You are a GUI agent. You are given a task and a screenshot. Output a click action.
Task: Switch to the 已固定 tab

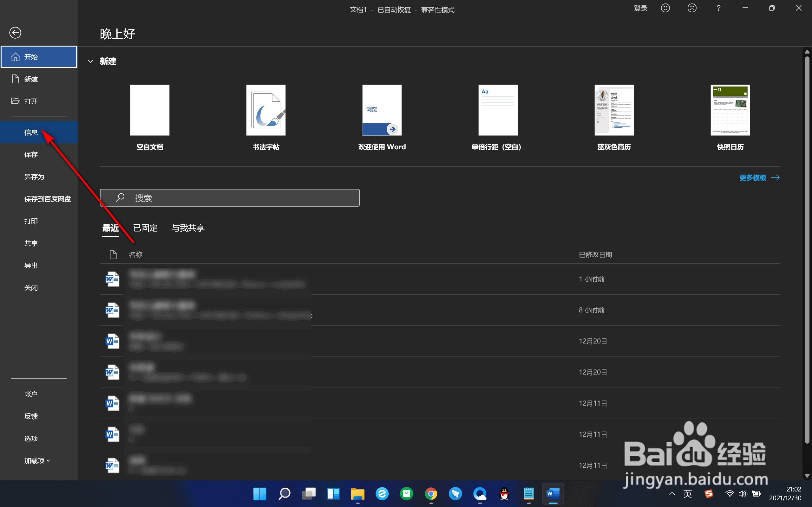tap(145, 228)
